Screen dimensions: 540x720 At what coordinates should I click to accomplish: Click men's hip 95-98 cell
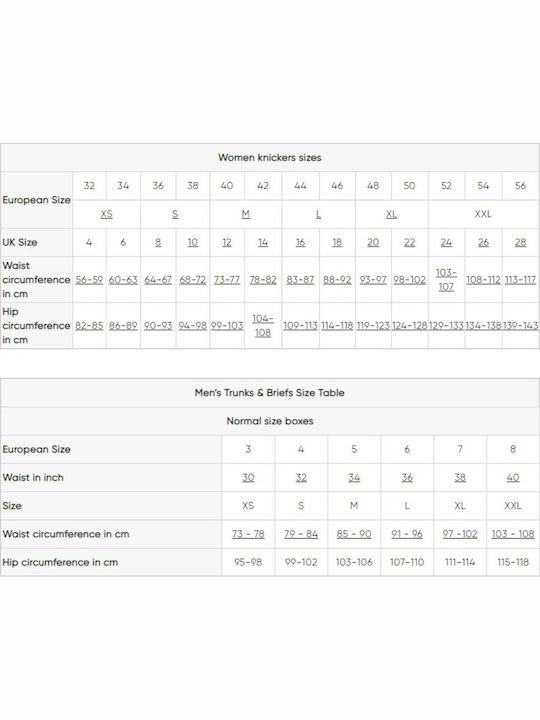[248, 562]
